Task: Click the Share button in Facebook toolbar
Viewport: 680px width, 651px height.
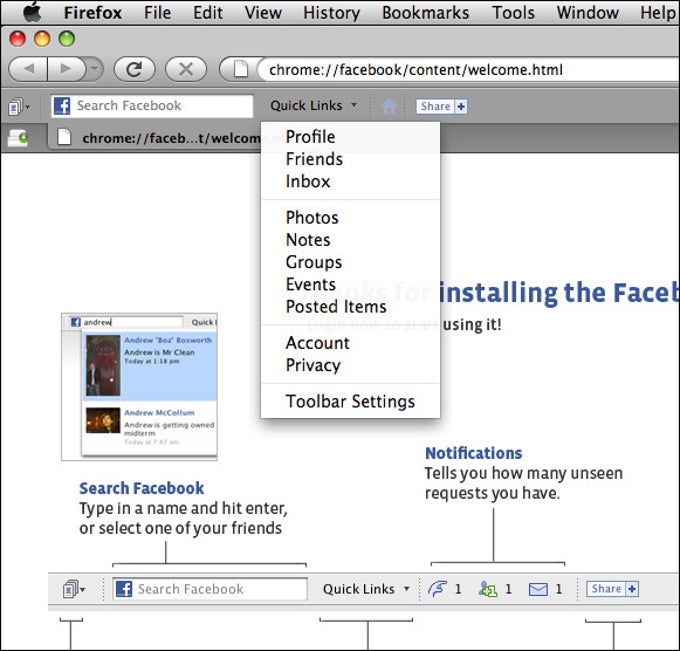Action: tap(435, 106)
